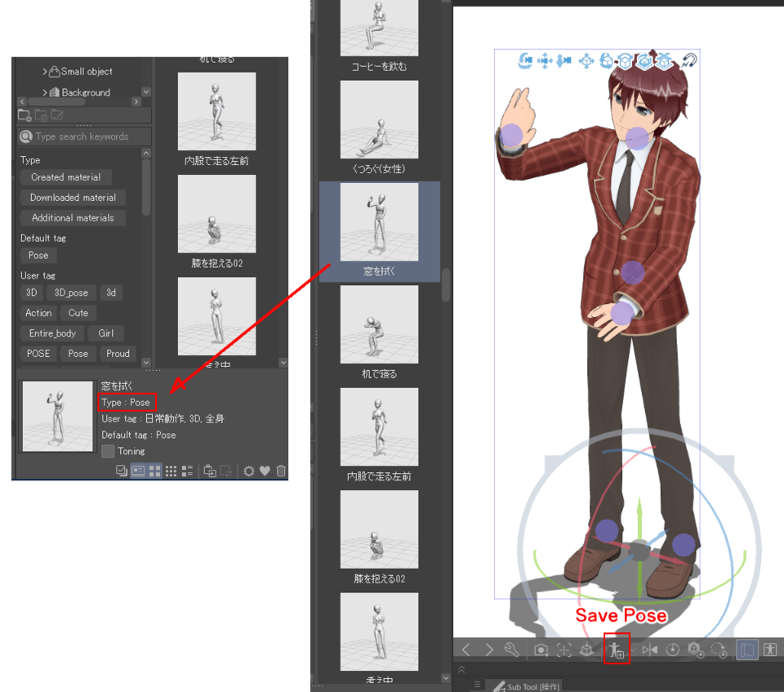784x692 pixels.
Task: Select previous 3D object arrow
Action: (466, 650)
